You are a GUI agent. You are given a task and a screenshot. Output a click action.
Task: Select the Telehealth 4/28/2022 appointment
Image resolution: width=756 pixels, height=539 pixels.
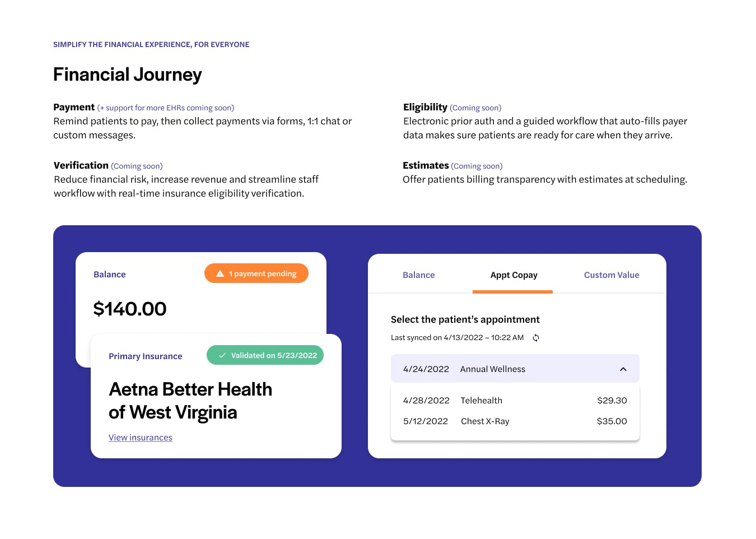tap(515, 401)
